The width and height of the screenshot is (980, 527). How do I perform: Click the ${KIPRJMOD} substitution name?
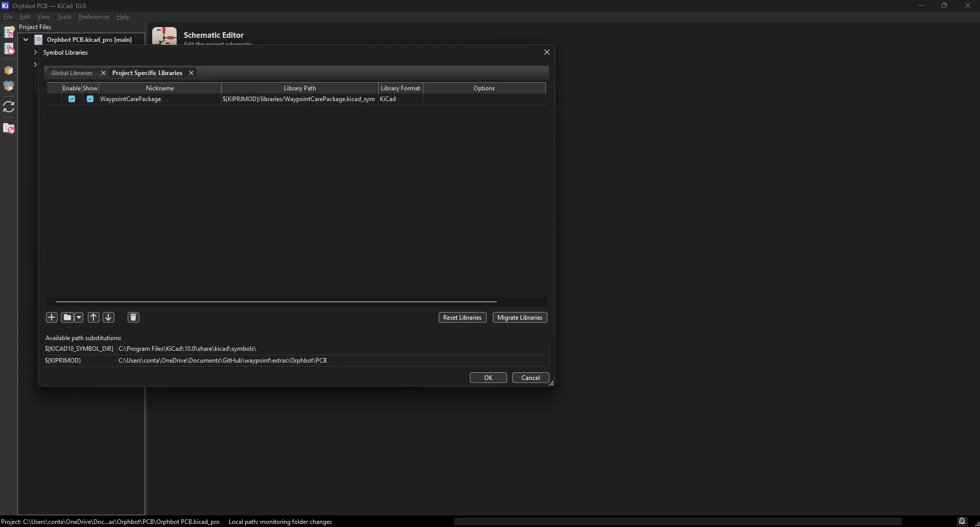[x=63, y=361]
